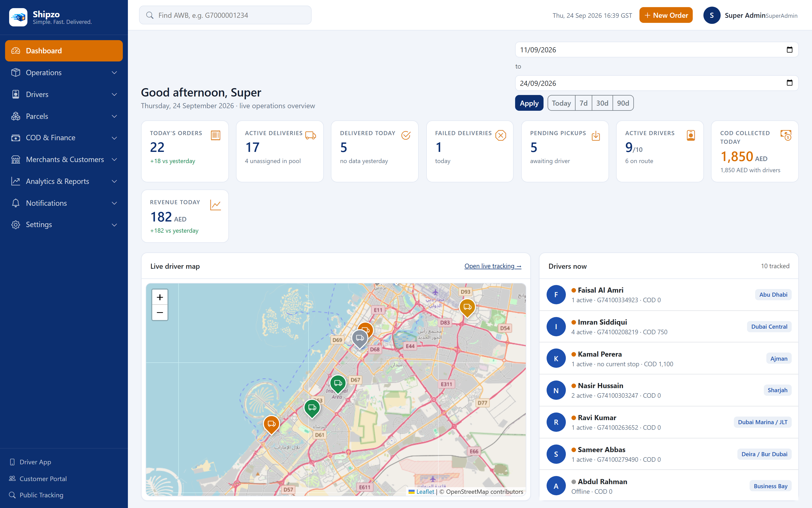Open Public Tracking page
This screenshot has width=812, height=508.
[x=36, y=495]
